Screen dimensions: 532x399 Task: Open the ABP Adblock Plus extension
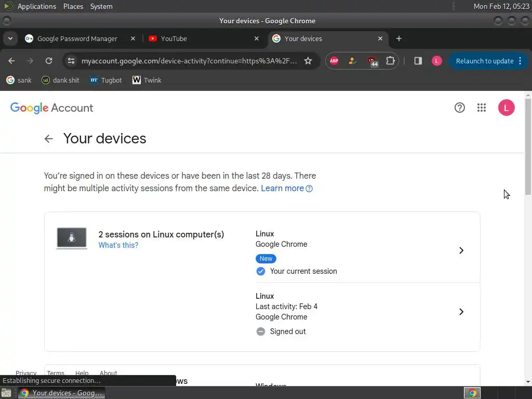(334, 61)
